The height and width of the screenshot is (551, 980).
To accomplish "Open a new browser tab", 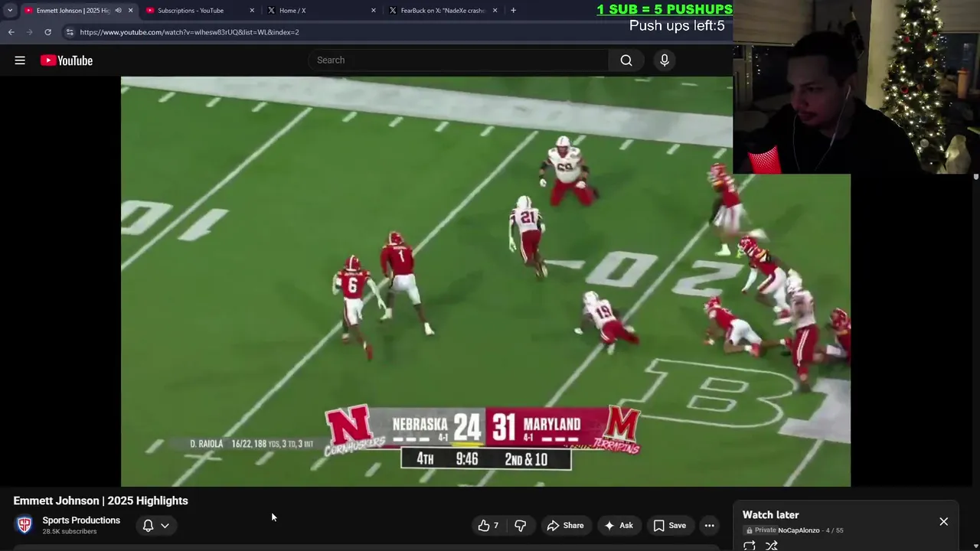I will (x=513, y=11).
